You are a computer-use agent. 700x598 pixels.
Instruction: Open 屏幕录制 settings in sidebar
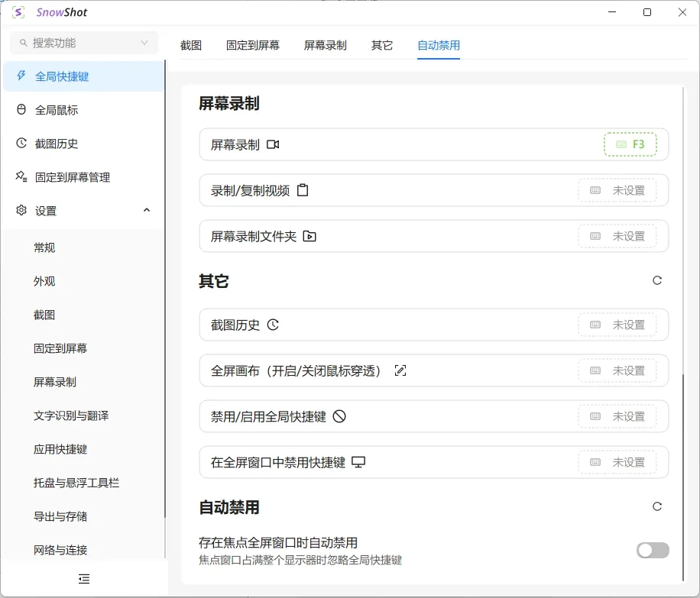pos(84,382)
